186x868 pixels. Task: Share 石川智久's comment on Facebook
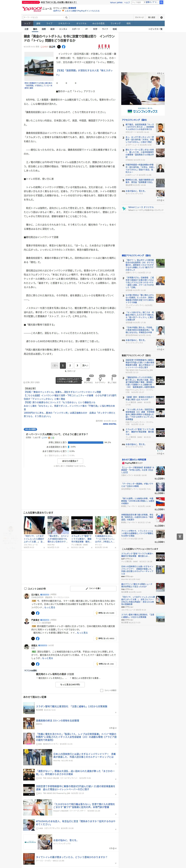pyautogui.click(x=38, y=613)
